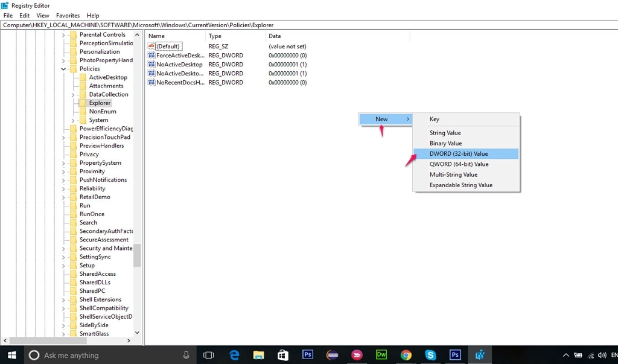618x364 pixels.
Task: Open Microsoft Edge from the taskbar
Action: (234, 355)
